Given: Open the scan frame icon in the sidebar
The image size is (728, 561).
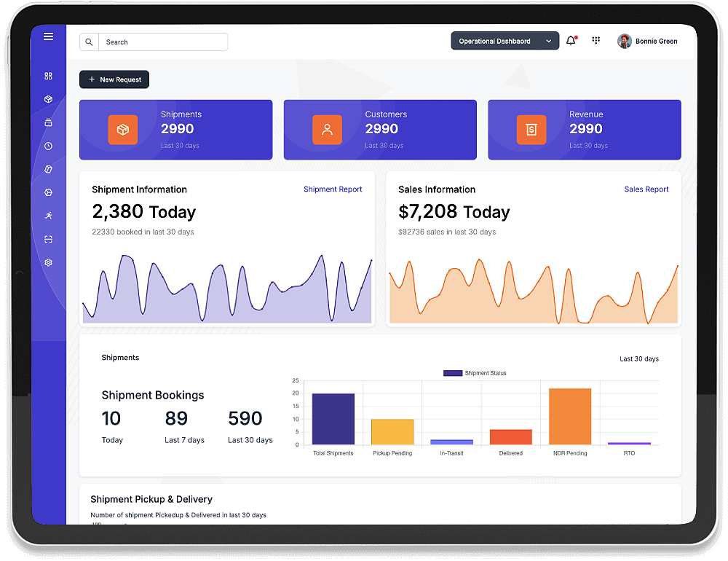Looking at the screenshot, I should (x=48, y=239).
